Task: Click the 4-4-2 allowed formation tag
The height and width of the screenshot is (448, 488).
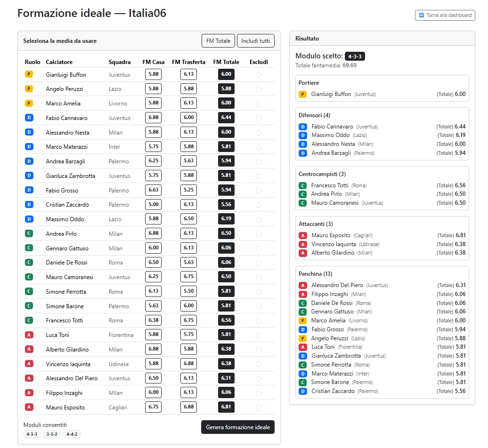Action: (x=72, y=434)
